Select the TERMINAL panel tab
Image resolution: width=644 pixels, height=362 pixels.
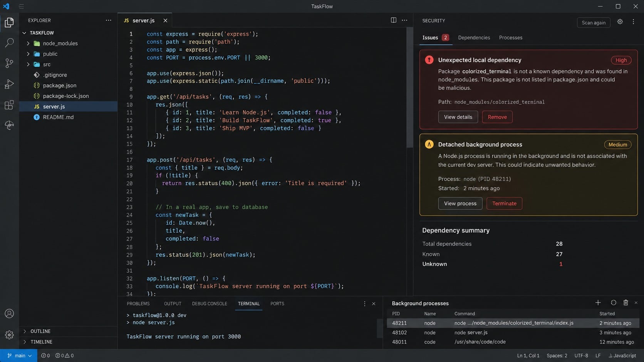pos(249,304)
